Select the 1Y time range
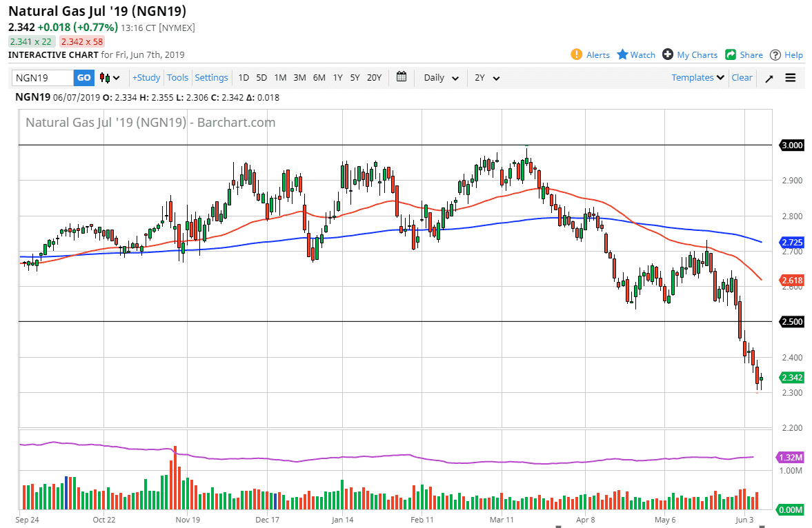812x528 pixels. tap(337, 78)
